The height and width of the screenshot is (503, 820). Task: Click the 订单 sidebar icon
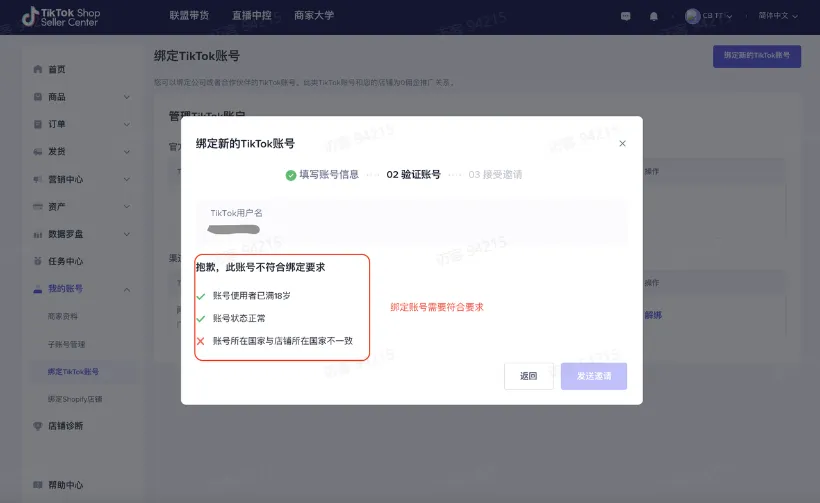coord(38,124)
